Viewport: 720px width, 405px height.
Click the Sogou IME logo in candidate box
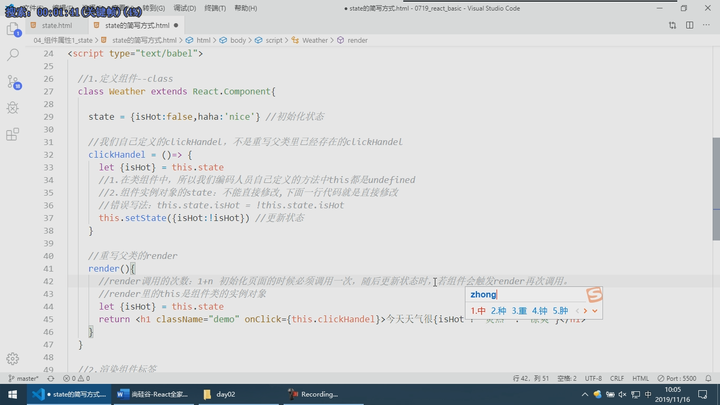tap(594, 294)
